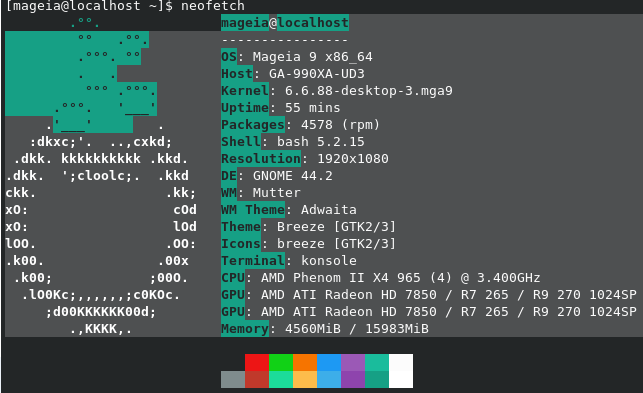Click the gray color block

tap(233, 379)
